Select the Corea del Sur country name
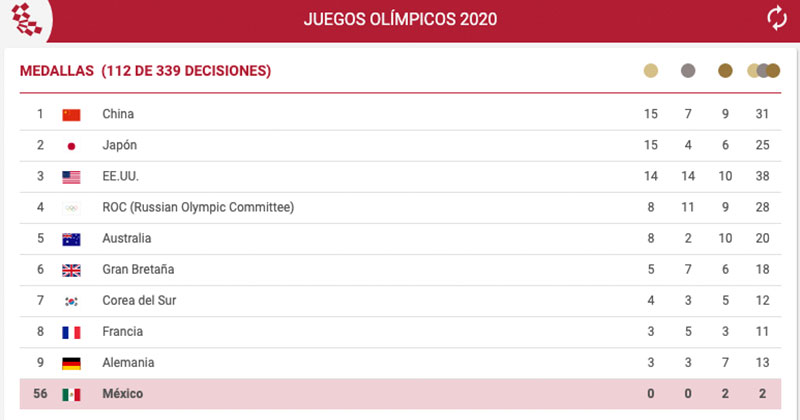The image size is (800, 420). point(139,301)
